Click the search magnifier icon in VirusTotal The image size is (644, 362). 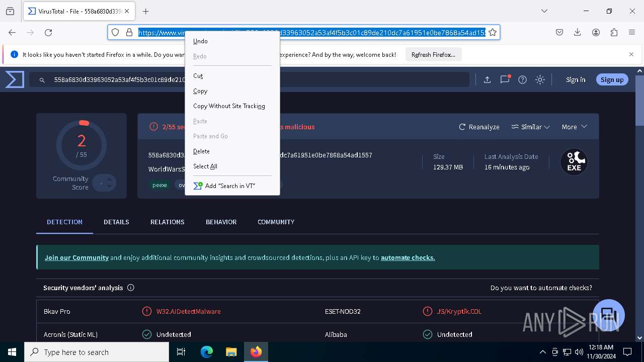pyautogui.click(x=42, y=80)
